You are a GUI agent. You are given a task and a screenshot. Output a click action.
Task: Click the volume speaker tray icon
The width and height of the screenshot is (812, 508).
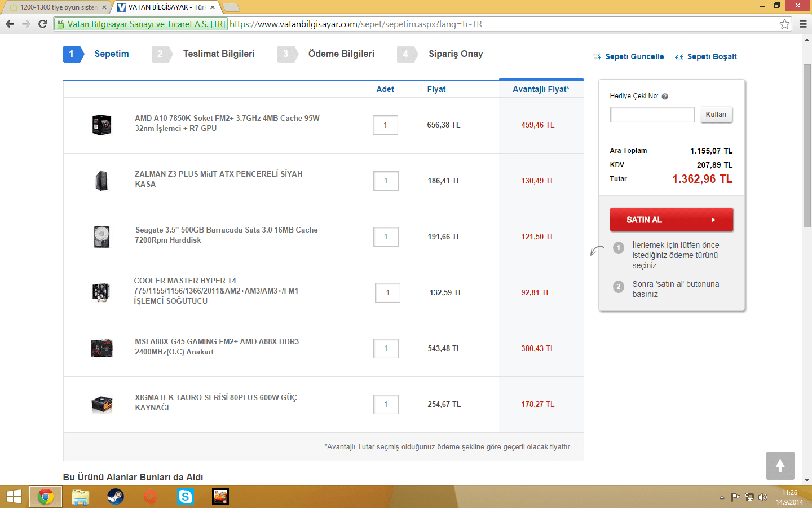[x=763, y=497]
